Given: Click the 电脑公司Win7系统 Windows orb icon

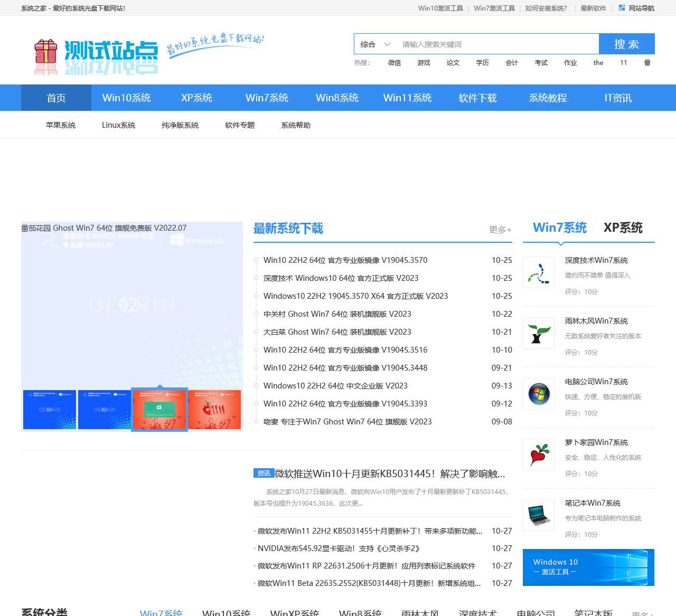Looking at the screenshot, I should tap(539, 394).
